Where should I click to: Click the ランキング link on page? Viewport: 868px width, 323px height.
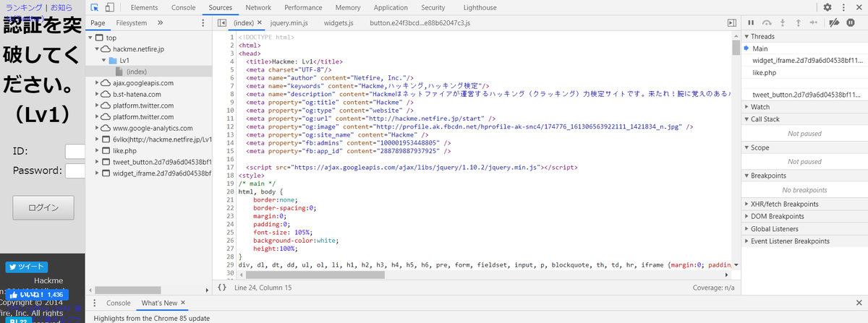[22, 7]
